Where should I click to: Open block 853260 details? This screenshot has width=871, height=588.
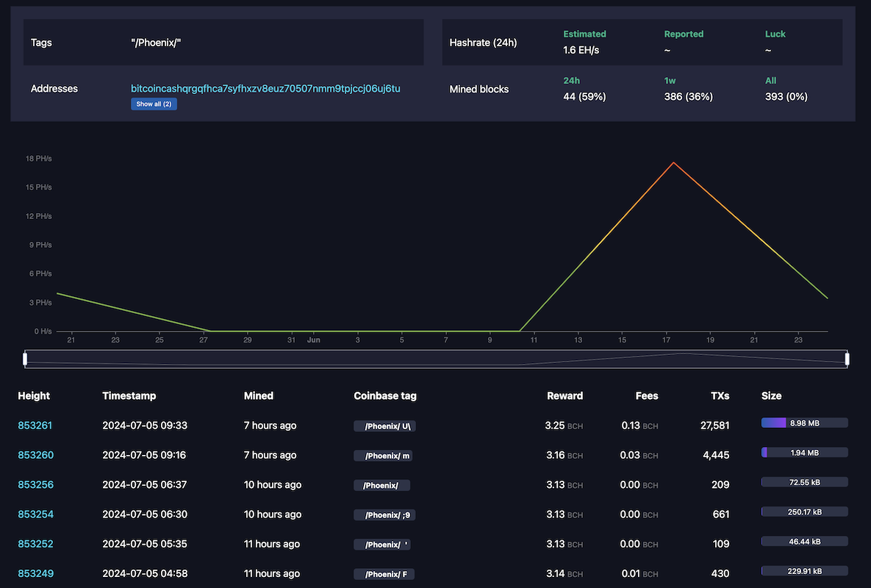(x=35, y=454)
